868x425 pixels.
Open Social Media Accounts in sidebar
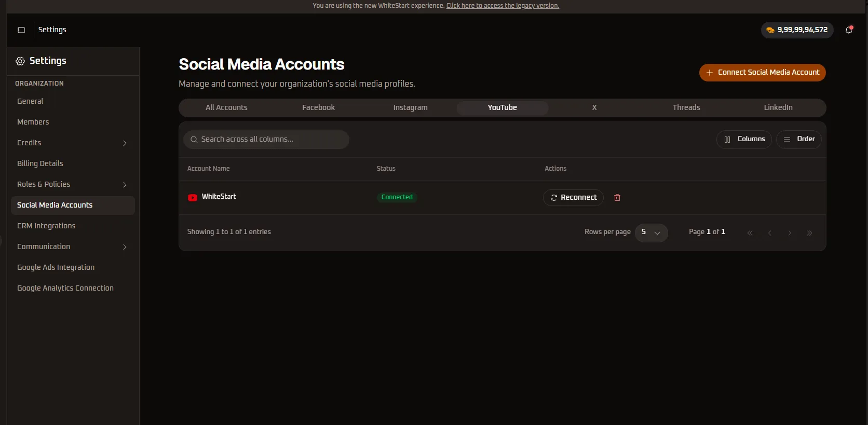(73, 205)
